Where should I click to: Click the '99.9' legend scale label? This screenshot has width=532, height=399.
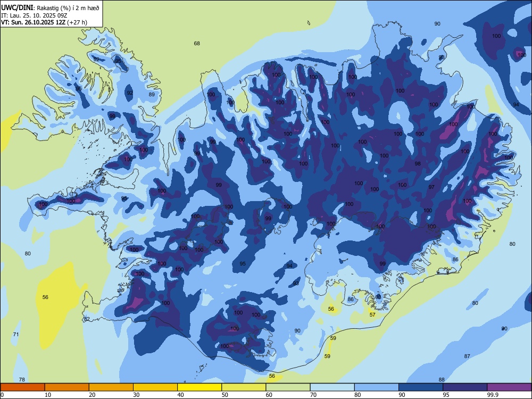492,395
